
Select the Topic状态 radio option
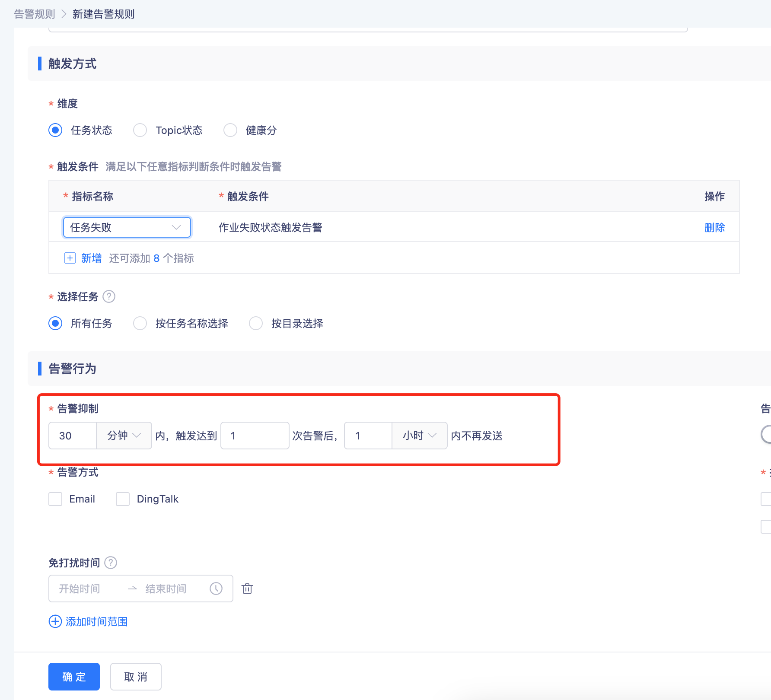pos(140,130)
